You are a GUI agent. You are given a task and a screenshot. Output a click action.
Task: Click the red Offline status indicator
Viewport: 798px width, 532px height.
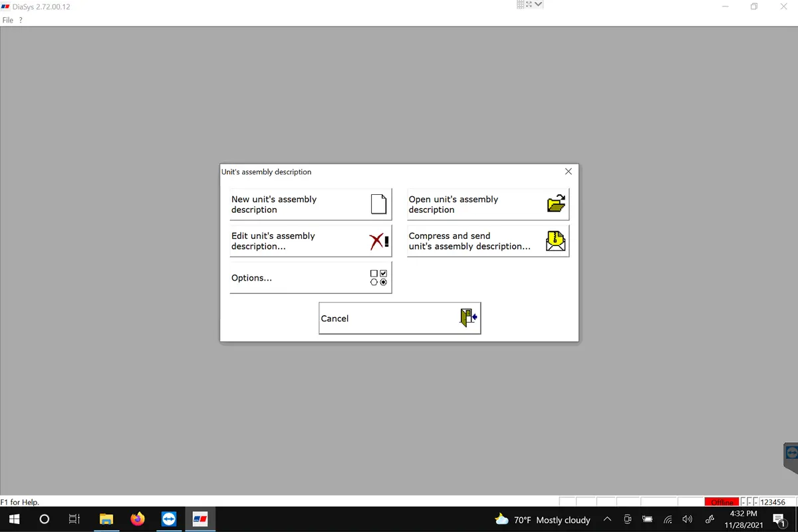[722, 502]
